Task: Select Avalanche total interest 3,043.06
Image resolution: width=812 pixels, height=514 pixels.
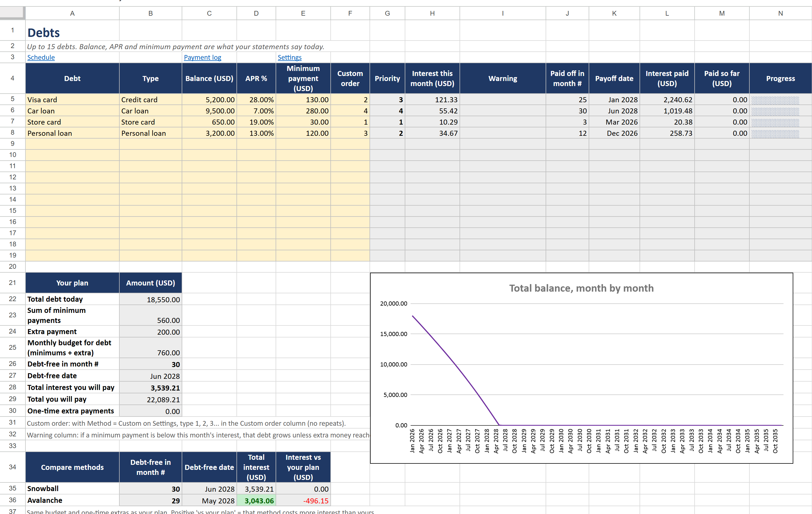Action: click(256, 500)
